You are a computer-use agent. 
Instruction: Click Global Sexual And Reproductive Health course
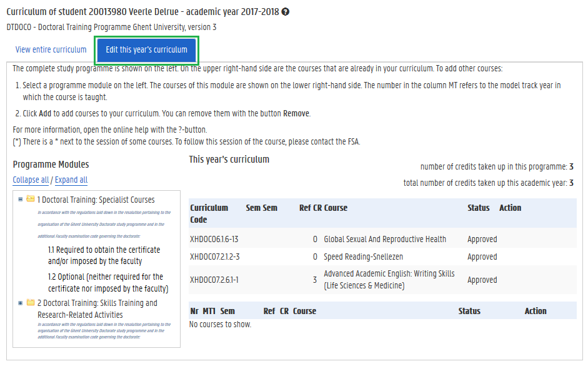[x=385, y=239]
